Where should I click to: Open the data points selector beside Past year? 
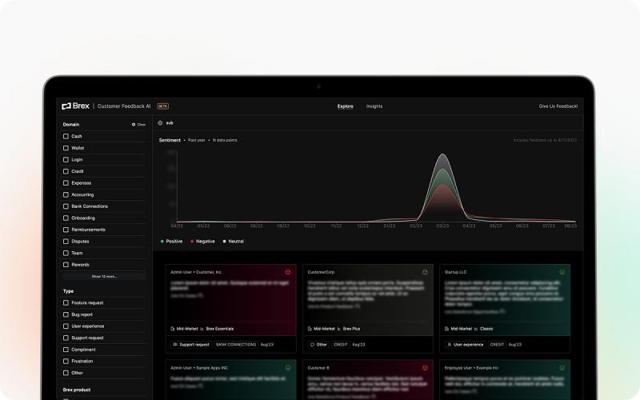pos(225,140)
